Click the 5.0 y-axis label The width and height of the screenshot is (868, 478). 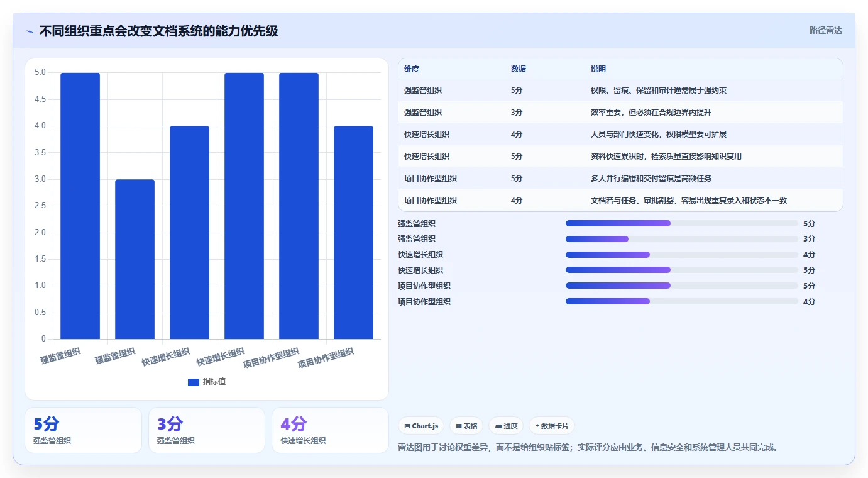[40, 72]
